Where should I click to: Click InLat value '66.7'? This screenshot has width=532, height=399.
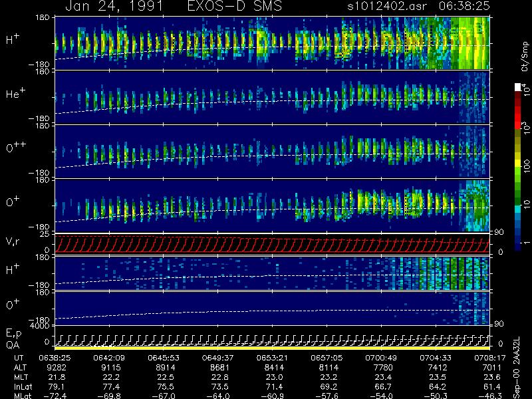(x=384, y=386)
